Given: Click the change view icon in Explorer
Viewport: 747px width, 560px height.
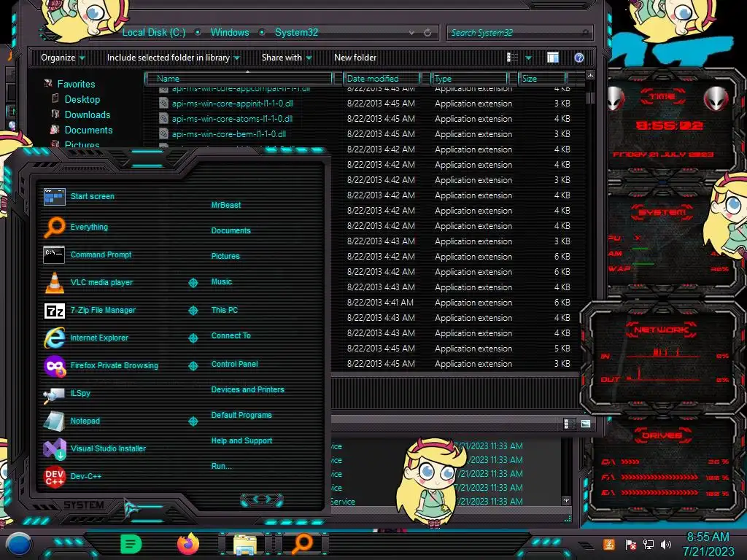Looking at the screenshot, I should (513, 58).
